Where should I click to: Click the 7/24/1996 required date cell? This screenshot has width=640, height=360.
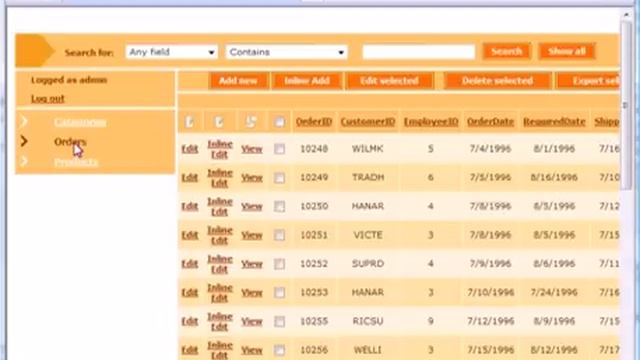coord(554,293)
